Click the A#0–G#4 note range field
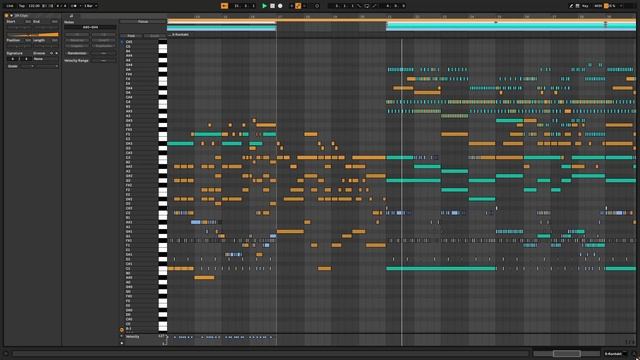This screenshot has height=360, width=640. point(90,27)
